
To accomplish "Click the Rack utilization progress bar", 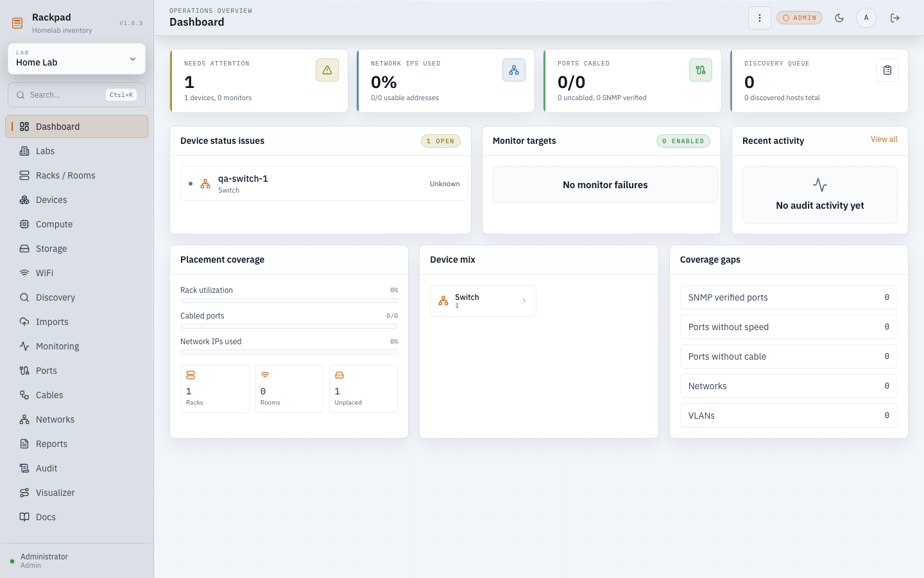I will [289, 301].
